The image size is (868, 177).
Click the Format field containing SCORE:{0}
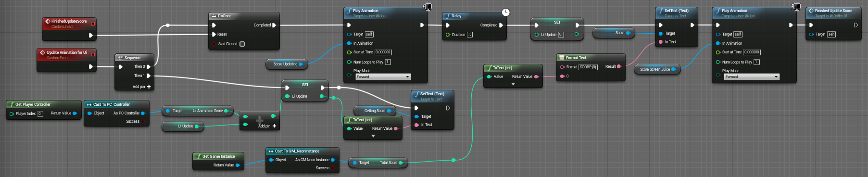tap(588, 67)
